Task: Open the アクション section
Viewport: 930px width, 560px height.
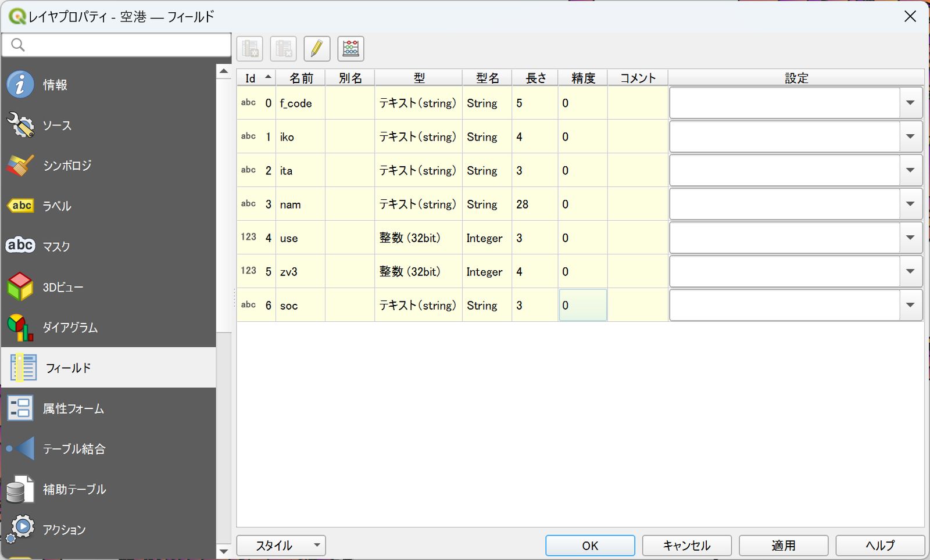Action: tap(108, 530)
